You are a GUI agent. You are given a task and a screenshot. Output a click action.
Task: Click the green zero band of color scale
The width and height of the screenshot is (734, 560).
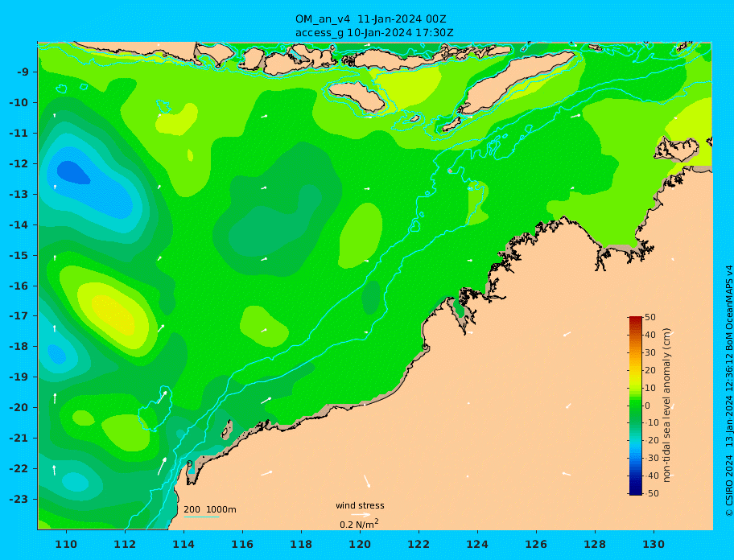click(x=635, y=406)
